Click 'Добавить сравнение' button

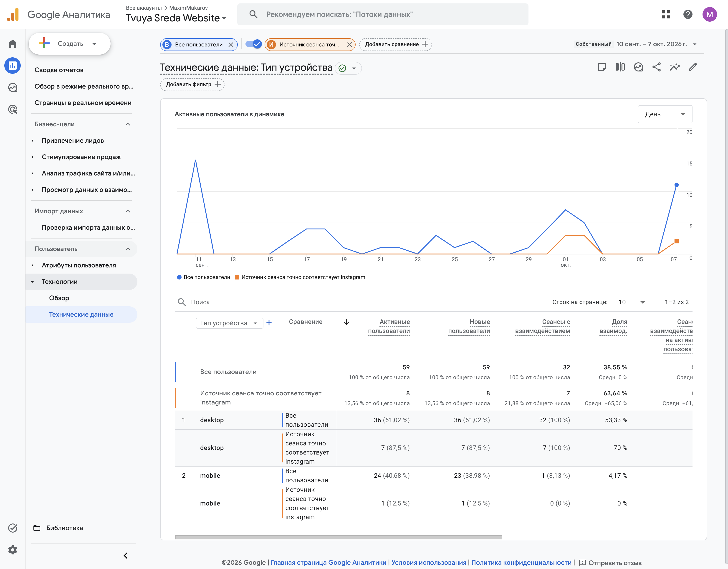point(395,44)
